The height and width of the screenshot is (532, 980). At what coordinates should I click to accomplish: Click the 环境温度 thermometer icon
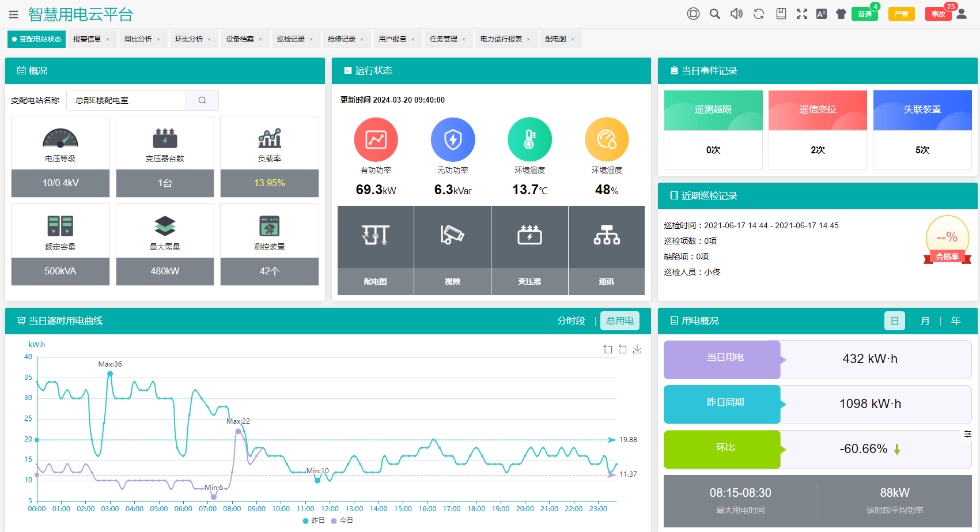click(529, 139)
